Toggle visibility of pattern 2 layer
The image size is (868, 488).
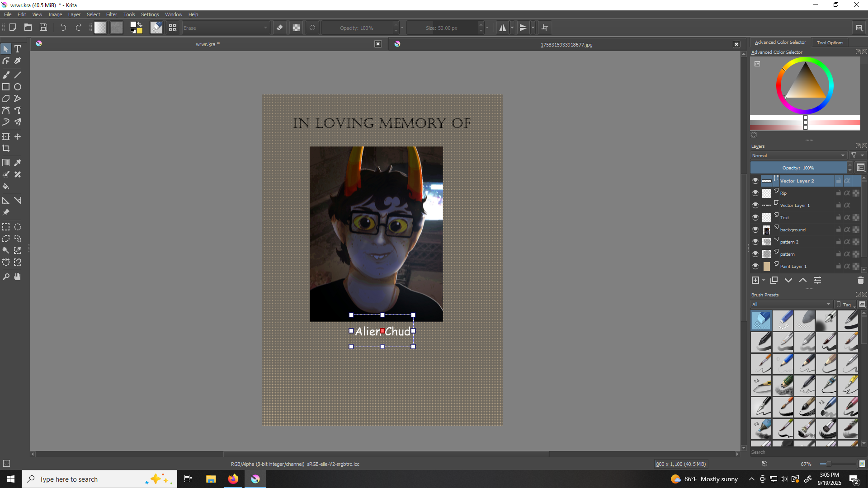pos(755,242)
